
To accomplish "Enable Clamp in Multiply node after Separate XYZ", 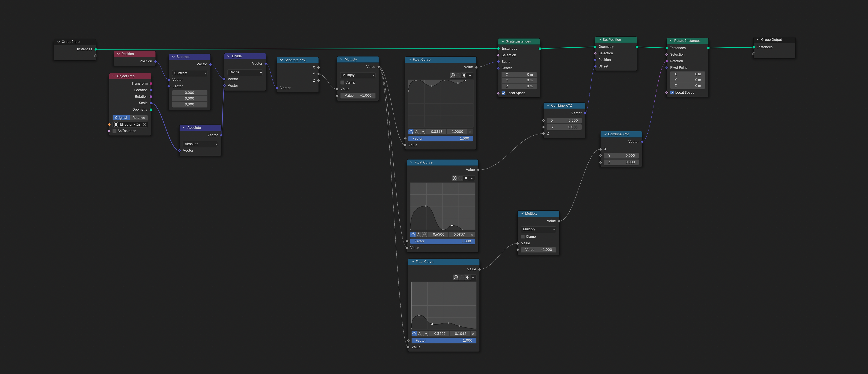I will pyautogui.click(x=342, y=82).
